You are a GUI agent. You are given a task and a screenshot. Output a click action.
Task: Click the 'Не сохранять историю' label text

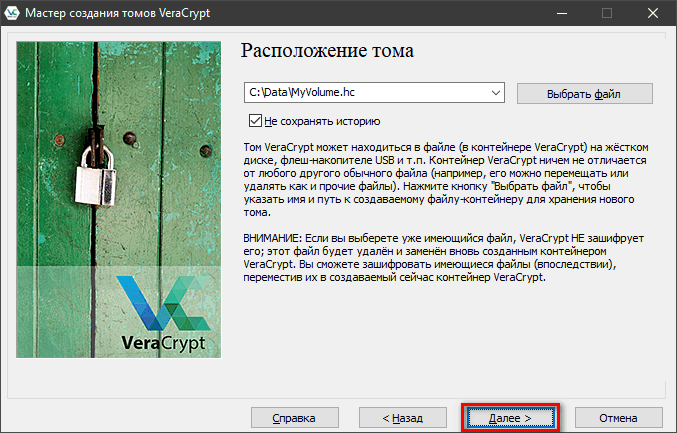(x=321, y=121)
